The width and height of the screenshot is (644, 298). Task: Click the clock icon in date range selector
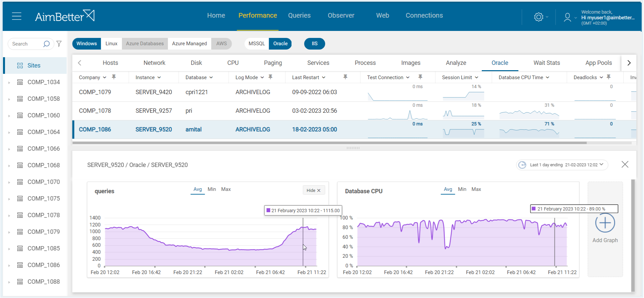(522, 165)
